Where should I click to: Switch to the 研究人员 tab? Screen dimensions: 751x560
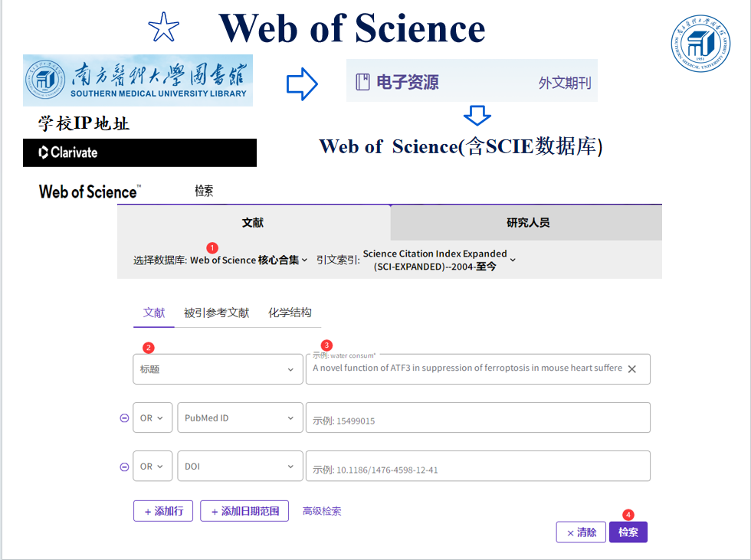coord(527,223)
